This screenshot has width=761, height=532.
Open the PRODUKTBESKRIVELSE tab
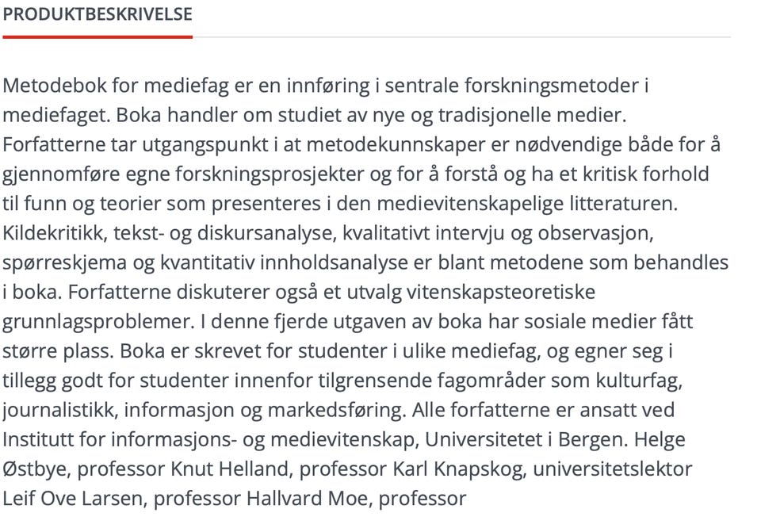(98, 15)
